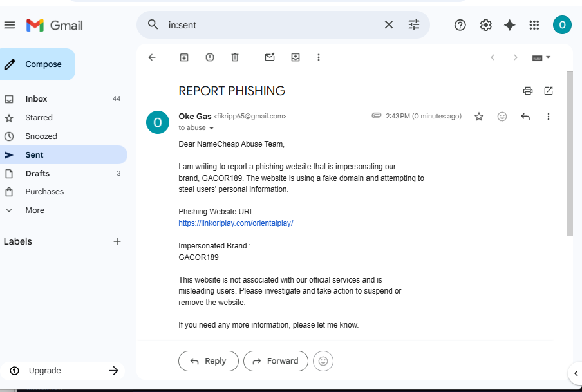Click the attachment paperclip icon

(377, 115)
